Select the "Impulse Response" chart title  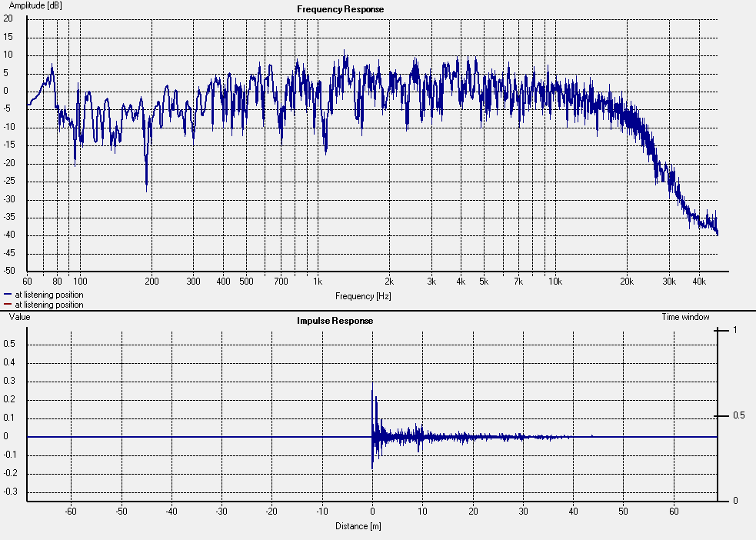point(335,321)
